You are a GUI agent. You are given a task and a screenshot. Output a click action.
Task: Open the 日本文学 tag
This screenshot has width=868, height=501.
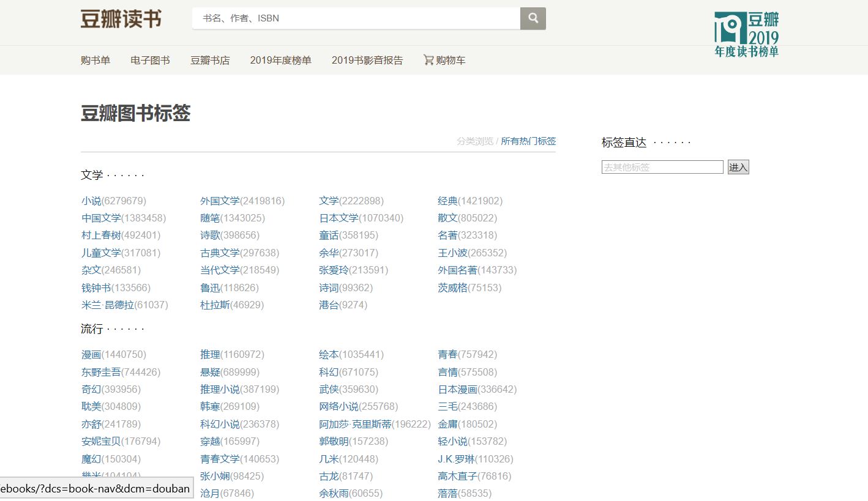tap(339, 218)
